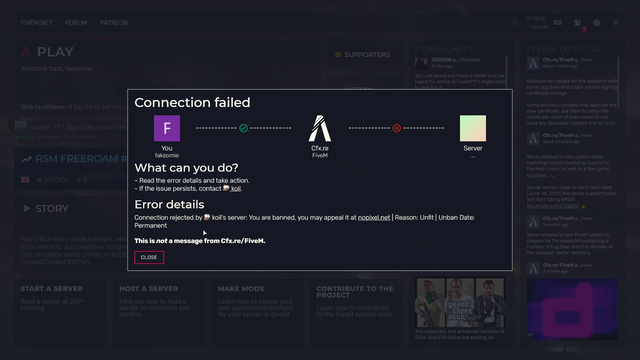Click the 'Connection failed' title

point(192,102)
